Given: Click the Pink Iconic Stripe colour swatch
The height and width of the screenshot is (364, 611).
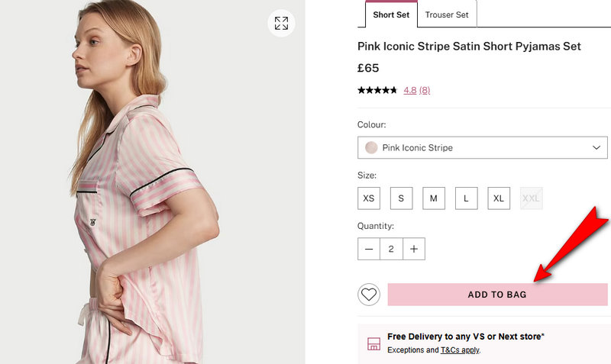Looking at the screenshot, I should (x=371, y=147).
